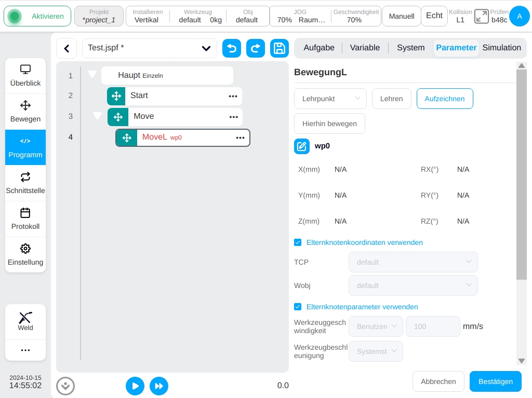Select the Parameter tab

pos(456,48)
